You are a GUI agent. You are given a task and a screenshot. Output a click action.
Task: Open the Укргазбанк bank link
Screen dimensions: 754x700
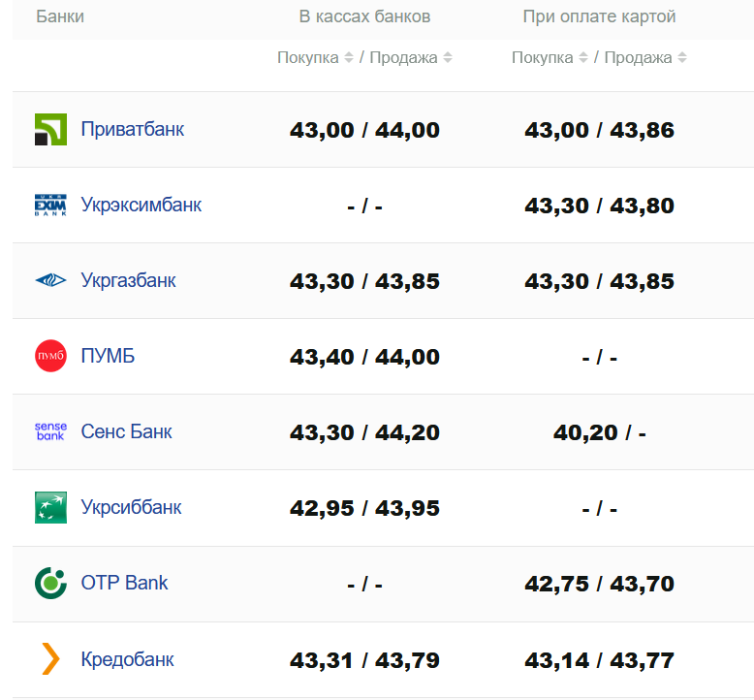(x=129, y=281)
